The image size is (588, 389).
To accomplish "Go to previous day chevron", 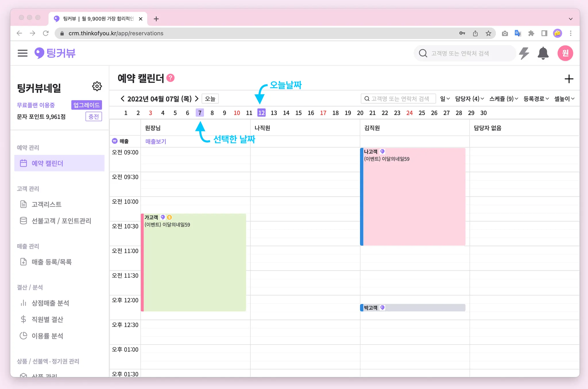I will pyautogui.click(x=122, y=99).
